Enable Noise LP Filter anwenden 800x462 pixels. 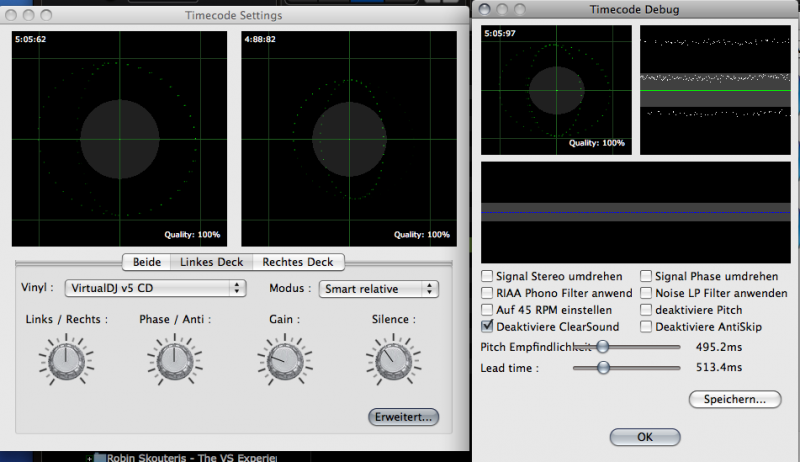pos(646,293)
